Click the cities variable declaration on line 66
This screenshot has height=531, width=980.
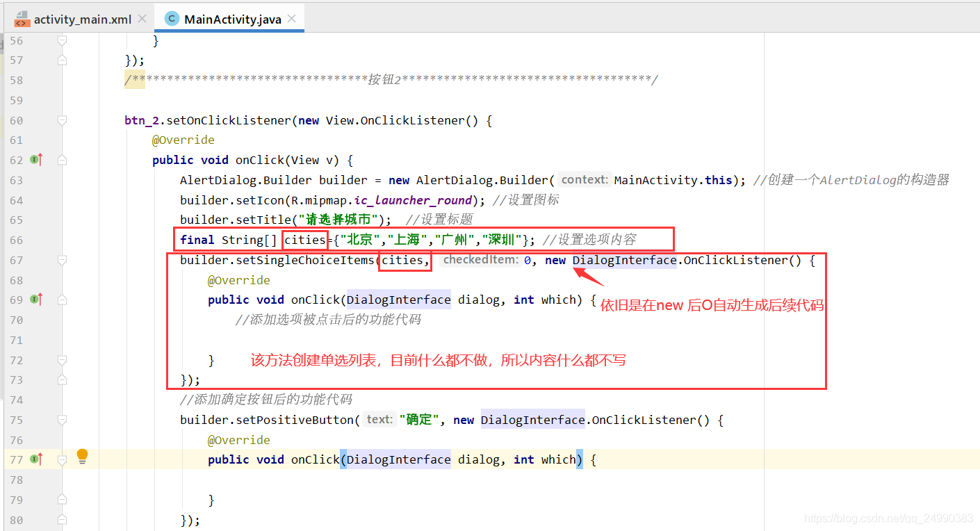coord(305,240)
